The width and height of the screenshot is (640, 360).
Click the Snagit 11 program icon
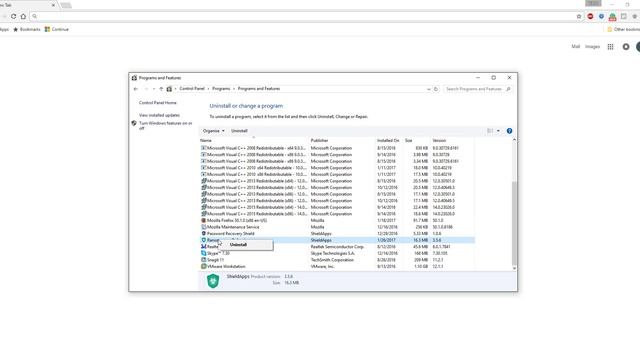(204, 260)
